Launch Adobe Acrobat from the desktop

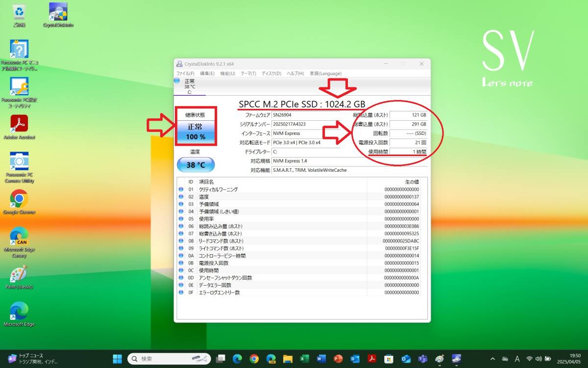click(x=19, y=127)
